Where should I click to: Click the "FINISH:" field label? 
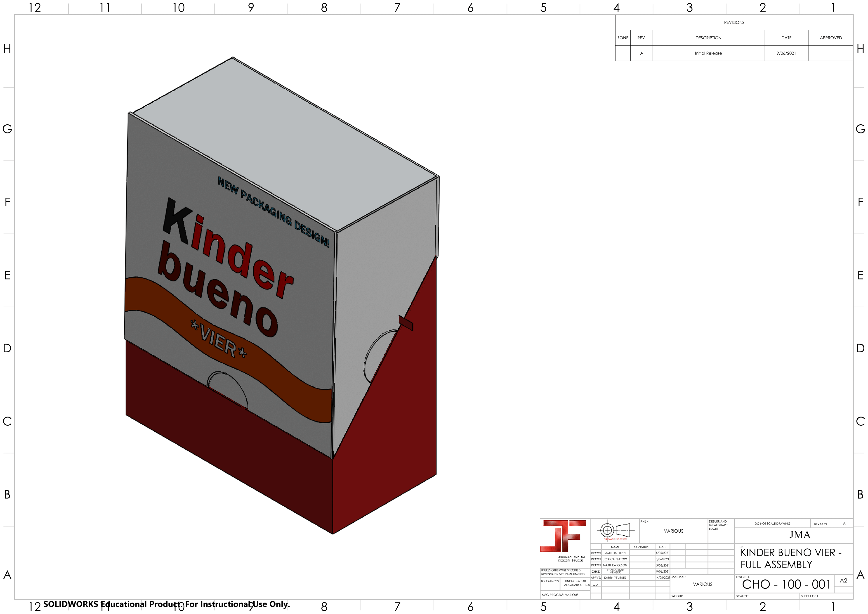[x=645, y=522]
